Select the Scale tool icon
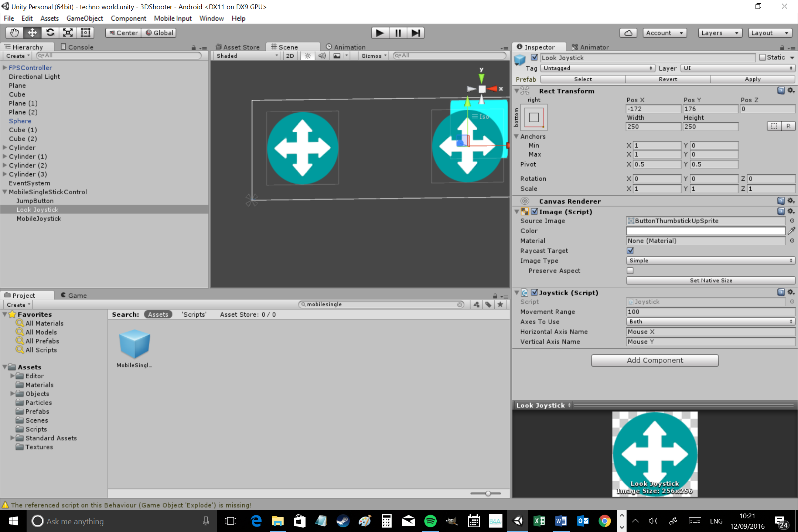The width and height of the screenshot is (798, 532). coord(68,33)
